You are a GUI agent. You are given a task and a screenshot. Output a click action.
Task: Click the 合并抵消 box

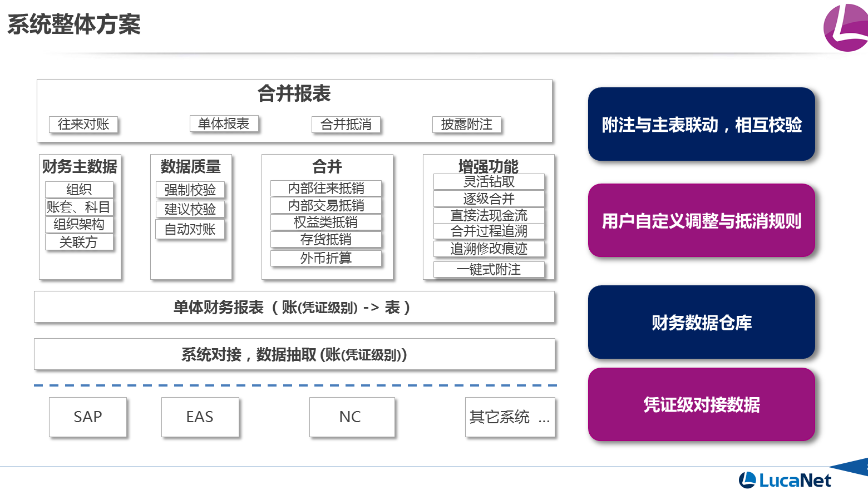tap(346, 124)
